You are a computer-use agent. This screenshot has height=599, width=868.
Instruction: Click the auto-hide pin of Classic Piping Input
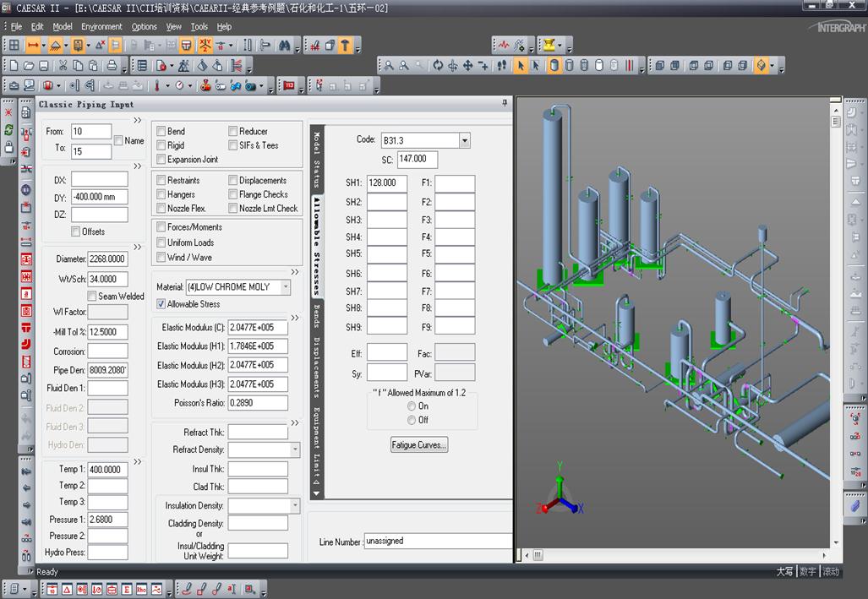click(505, 103)
